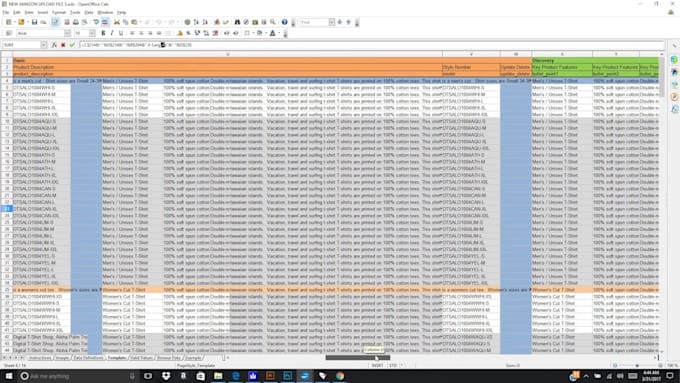
Task: Toggle Center Horizontally alignment
Action: pos(141,33)
